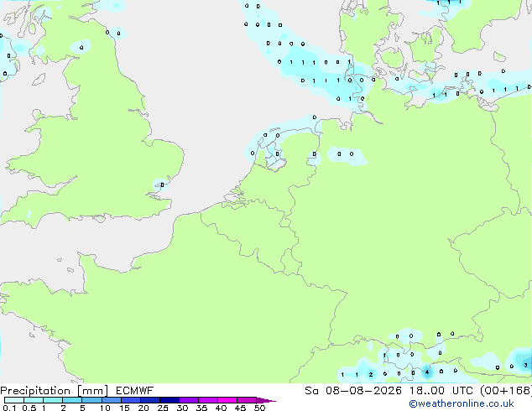Image resolution: width=532 pixels, height=411 pixels.
Task: Click the "25" legend scale label
Action: coord(163,408)
